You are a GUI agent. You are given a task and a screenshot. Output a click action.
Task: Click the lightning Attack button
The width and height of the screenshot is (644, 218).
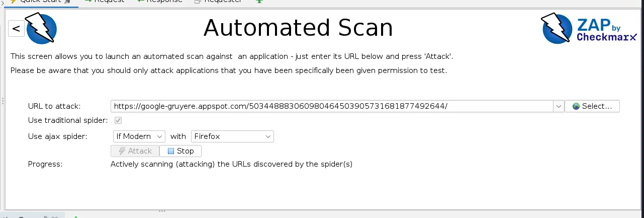click(x=135, y=151)
